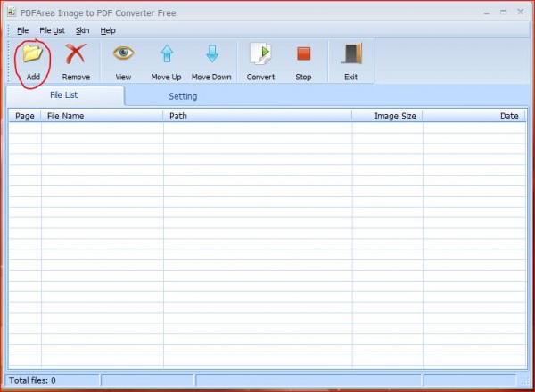Sort by the Path column header

[x=258, y=116]
